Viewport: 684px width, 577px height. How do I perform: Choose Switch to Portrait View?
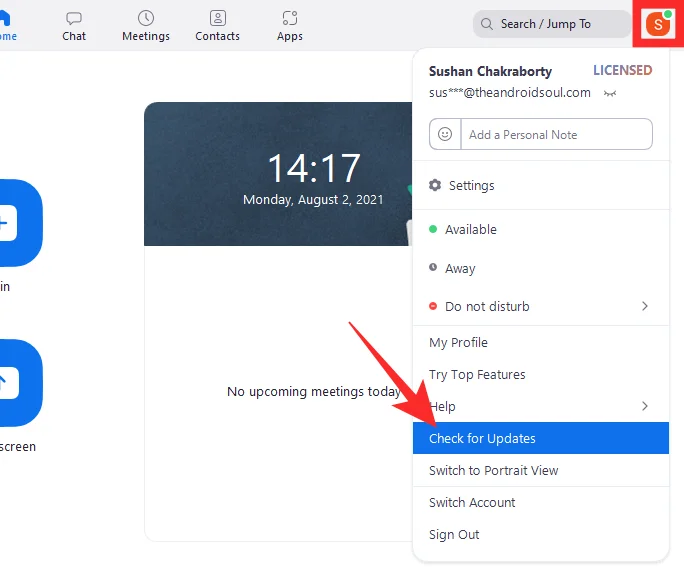click(x=493, y=470)
